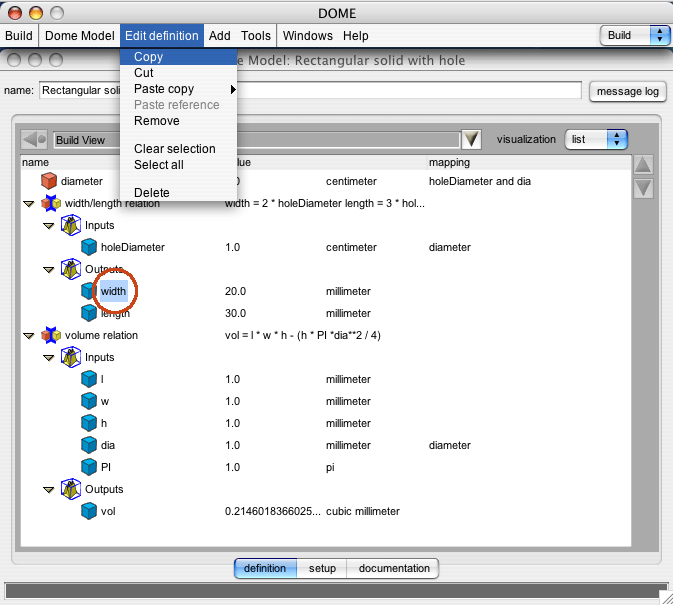
Task: Click the move down arrow button
Action: [x=643, y=188]
